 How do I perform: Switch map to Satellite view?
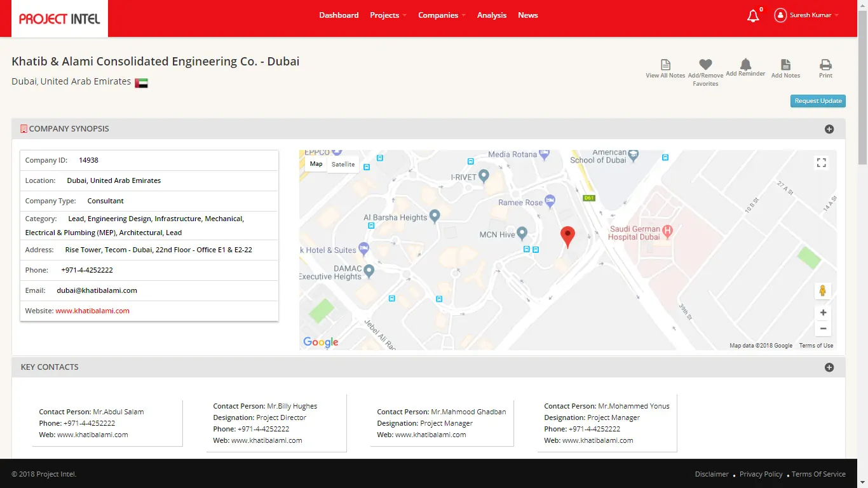point(343,164)
